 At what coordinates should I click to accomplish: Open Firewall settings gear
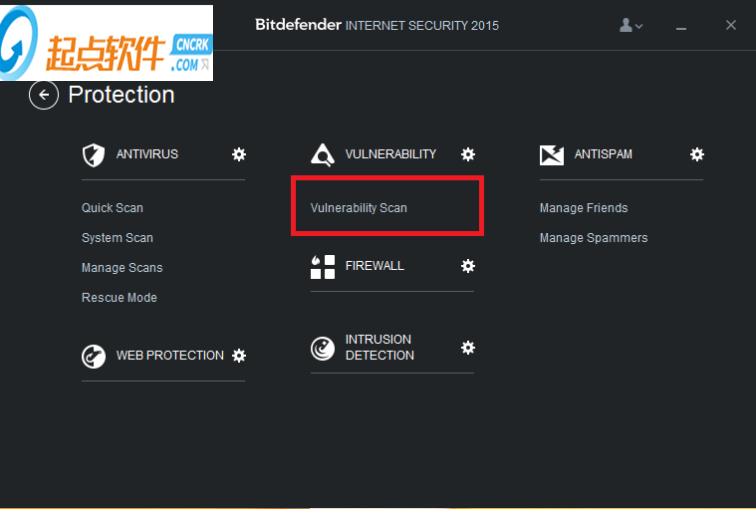468,266
